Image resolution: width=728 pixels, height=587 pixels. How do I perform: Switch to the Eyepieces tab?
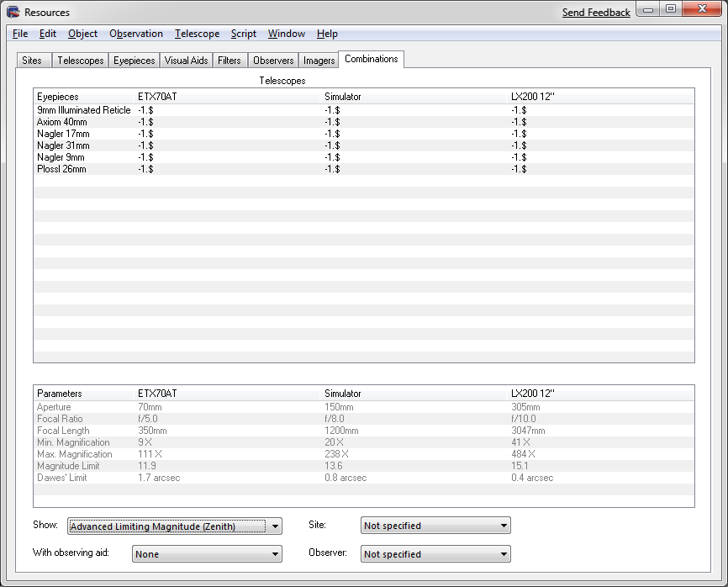coord(135,61)
